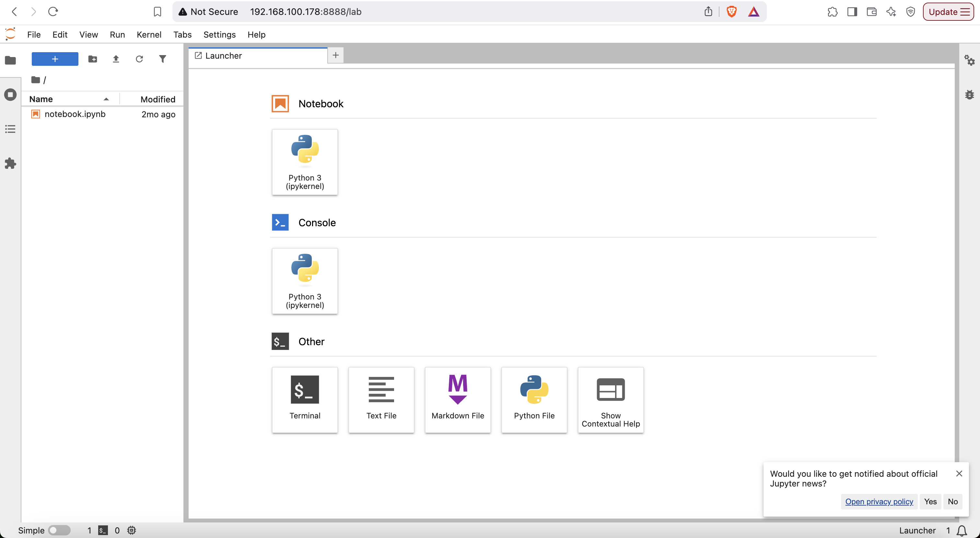This screenshot has height=538, width=980.
Task: Open Brave Shields lion icon
Action: 731,12
